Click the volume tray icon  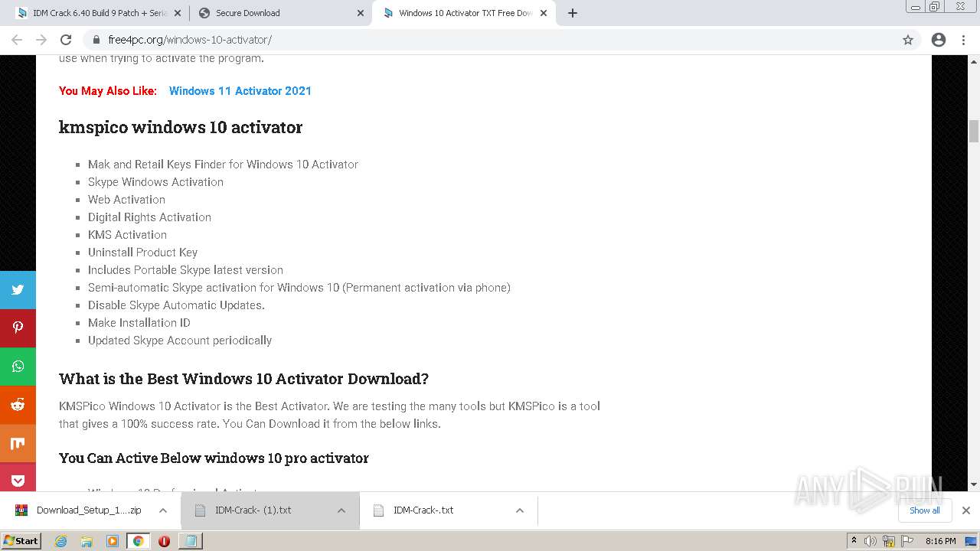point(871,541)
